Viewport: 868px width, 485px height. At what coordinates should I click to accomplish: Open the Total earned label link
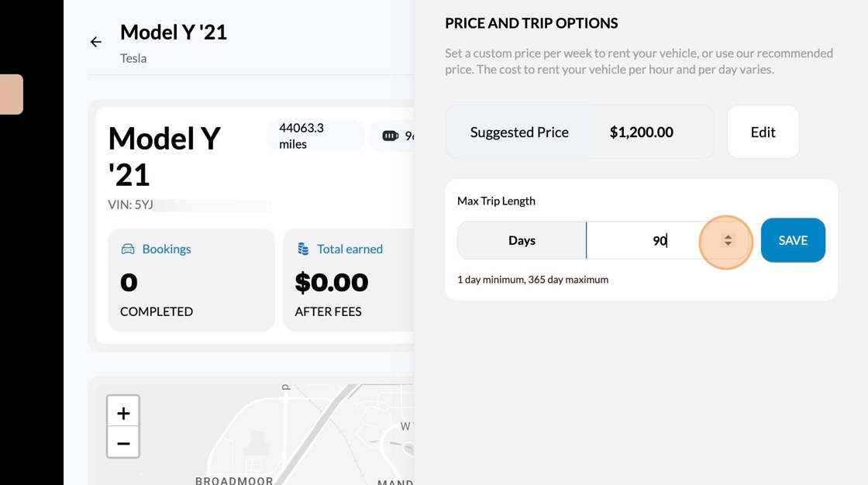(350, 249)
